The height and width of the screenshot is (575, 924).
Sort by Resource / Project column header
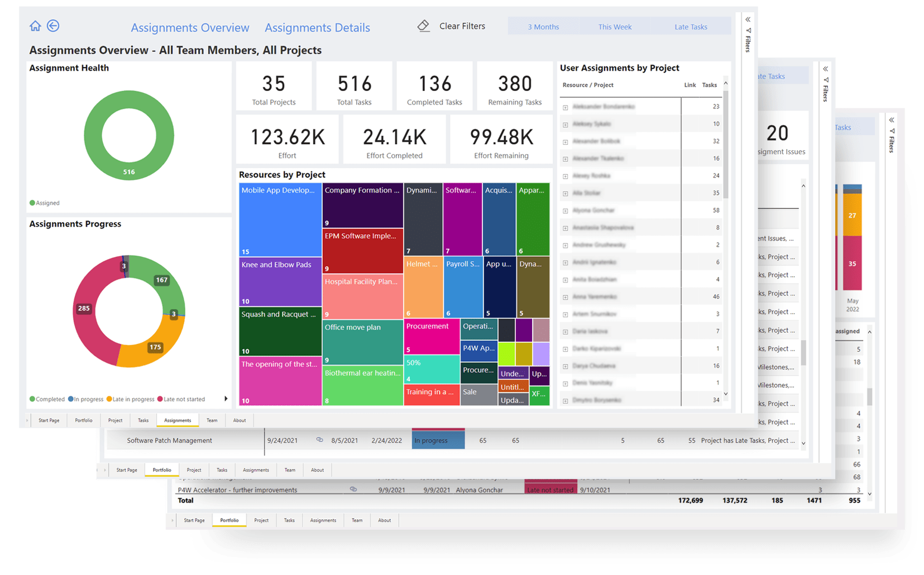click(x=588, y=85)
